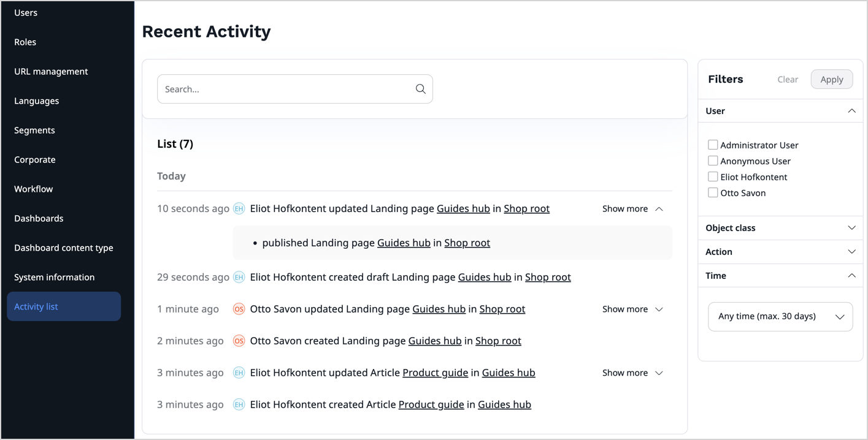Screen dimensions: 868x440
Task: Open Workflow from the left navigation
Action: (x=33, y=189)
